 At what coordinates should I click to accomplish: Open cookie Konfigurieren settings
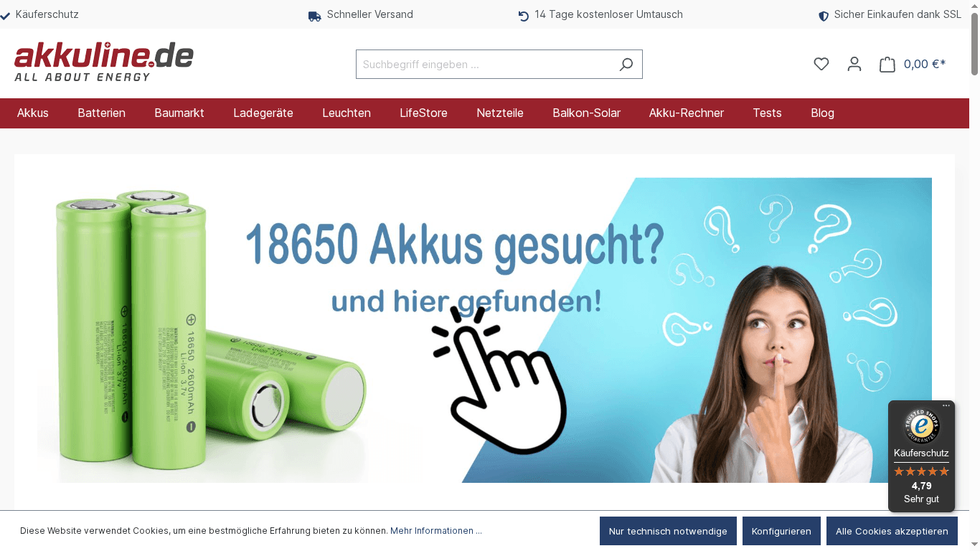(x=781, y=531)
